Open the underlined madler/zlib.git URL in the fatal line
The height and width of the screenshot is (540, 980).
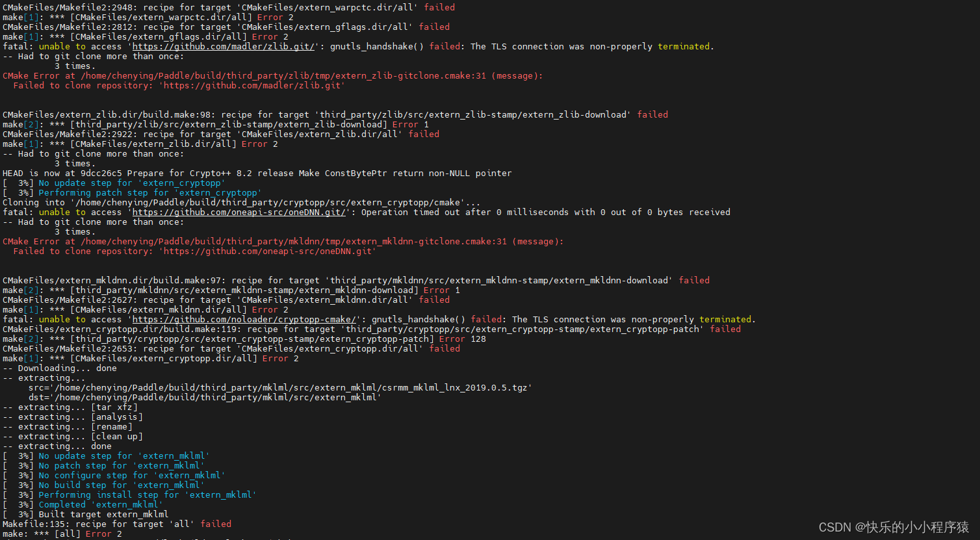pyautogui.click(x=224, y=47)
